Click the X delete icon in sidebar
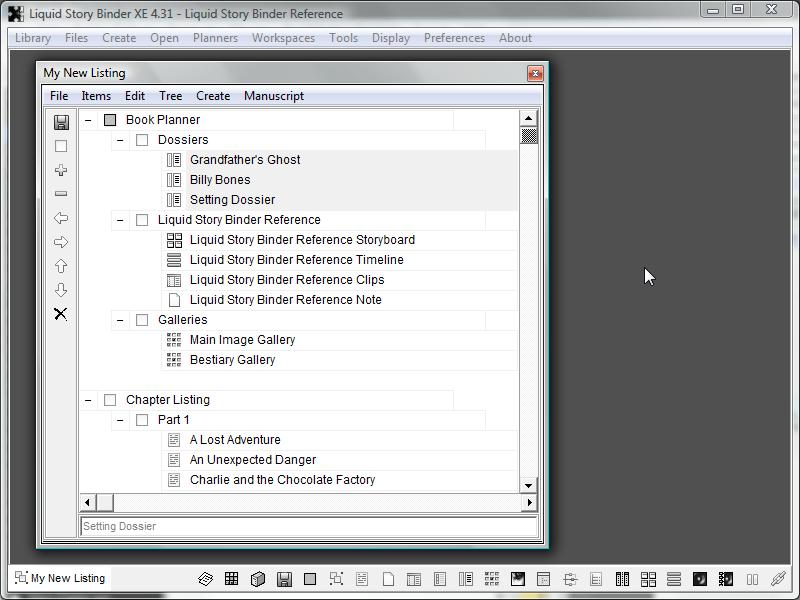Viewport: 800px width, 600px height. click(61, 314)
